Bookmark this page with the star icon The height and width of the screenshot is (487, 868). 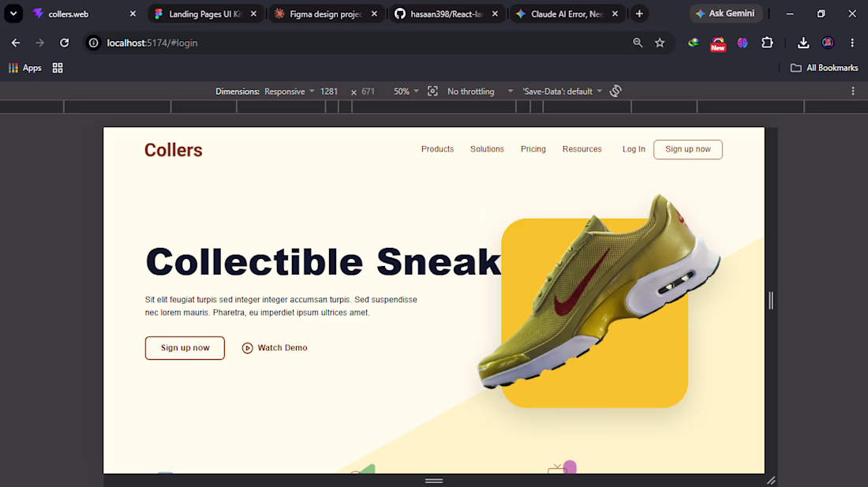(x=660, y=43)
